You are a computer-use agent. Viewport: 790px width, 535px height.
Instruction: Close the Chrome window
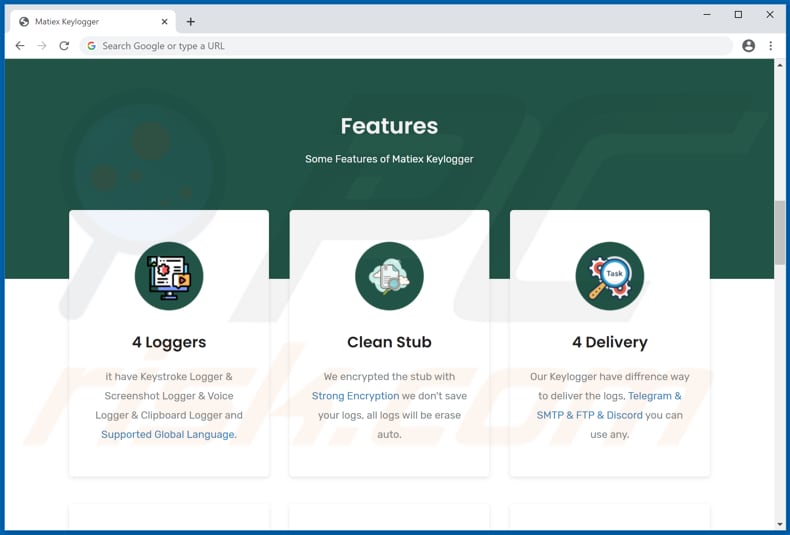click(770, 15)
